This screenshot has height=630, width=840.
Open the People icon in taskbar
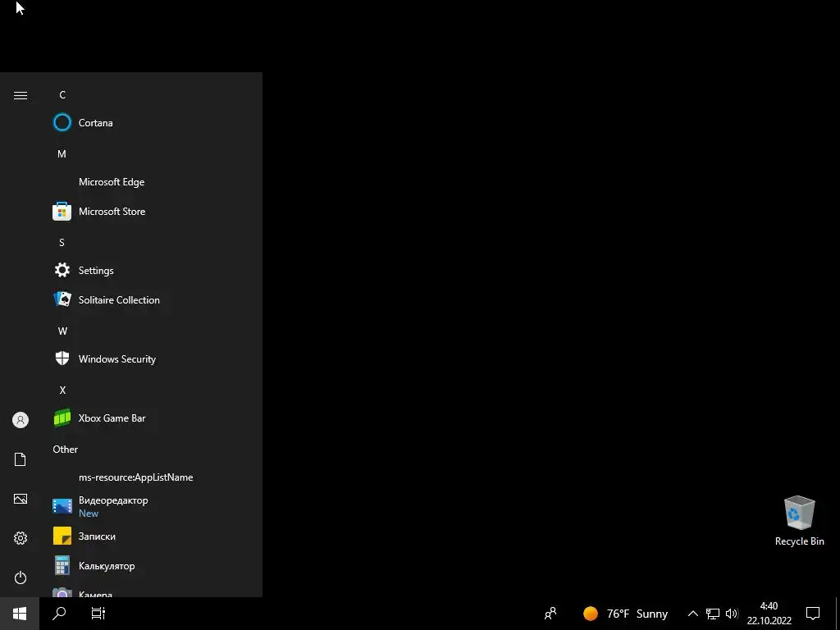[550, 614]
